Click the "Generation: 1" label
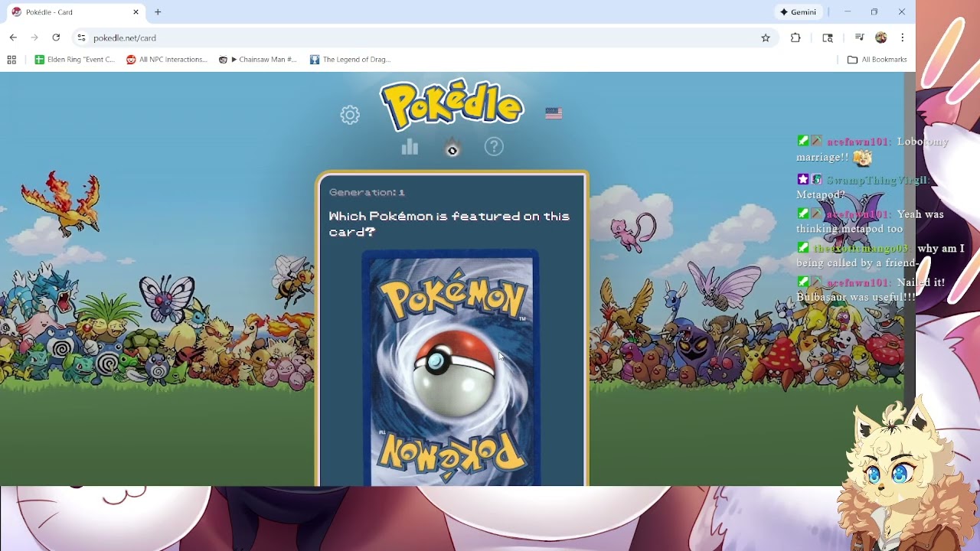Viewport: 980px width, 551px height. (x=367, y=192)
